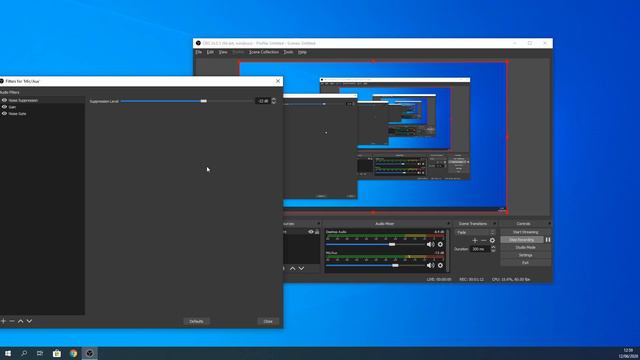Open Windows search from the taskbar
The width and height of the screenshot is (640, 360).
24,353
